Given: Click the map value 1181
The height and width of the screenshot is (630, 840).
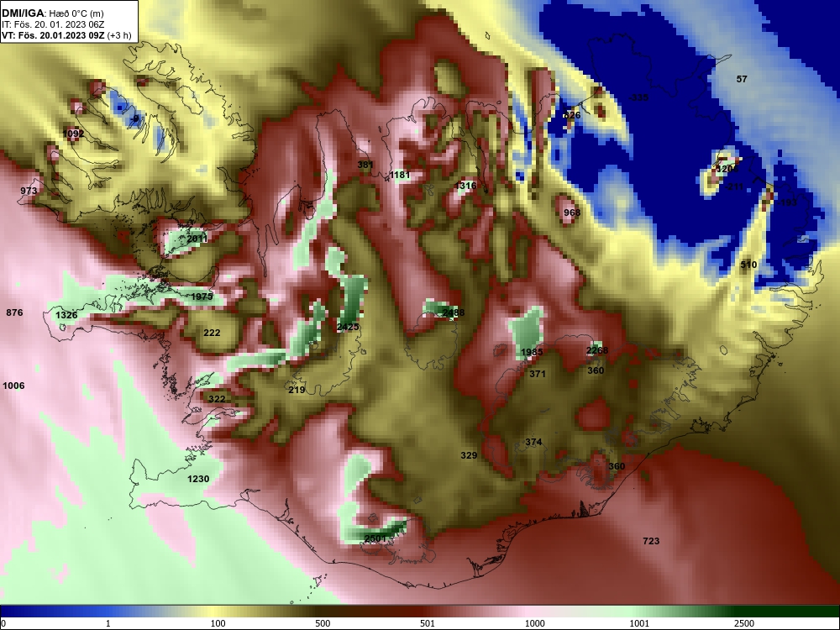Looking at the screenshot, I should 400,175.
